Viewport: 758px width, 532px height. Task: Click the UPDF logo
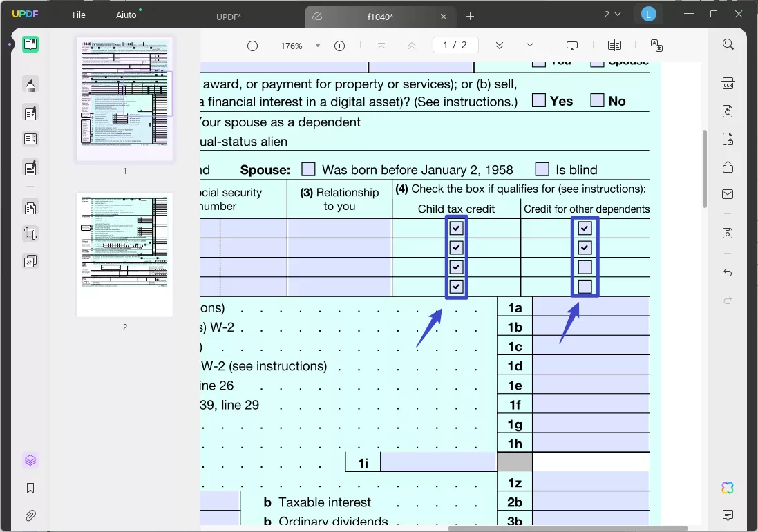click(25, 14)
